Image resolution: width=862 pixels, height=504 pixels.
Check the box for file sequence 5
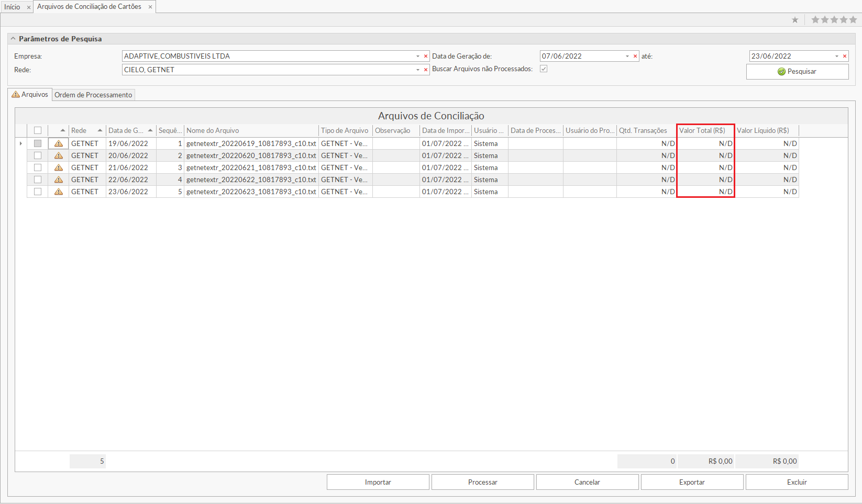38,192
